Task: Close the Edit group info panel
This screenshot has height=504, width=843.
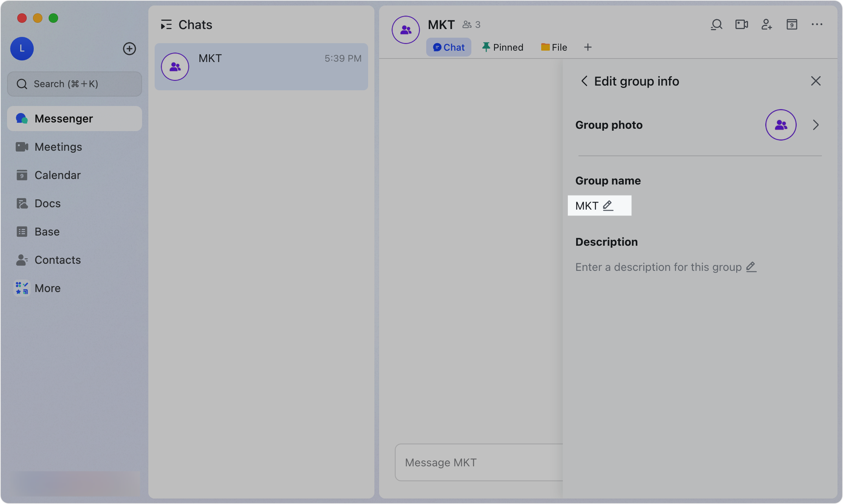Action: [x=816, y=81]
